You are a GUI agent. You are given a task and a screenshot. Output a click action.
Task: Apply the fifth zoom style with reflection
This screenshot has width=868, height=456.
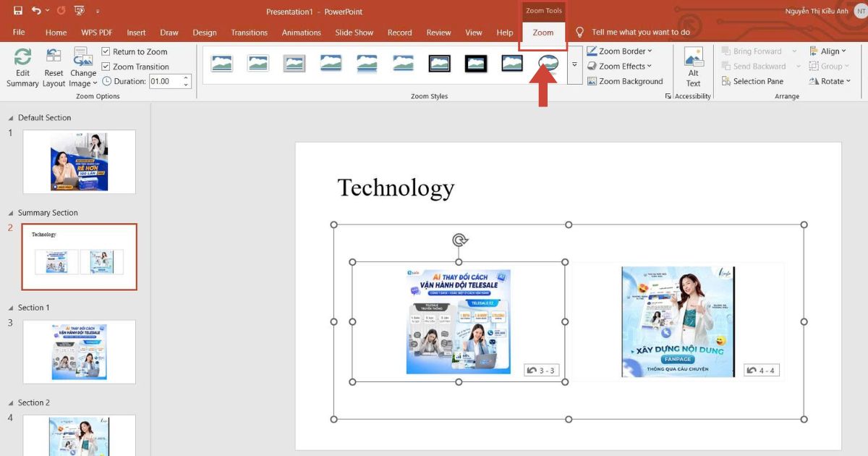pos(367,64)
